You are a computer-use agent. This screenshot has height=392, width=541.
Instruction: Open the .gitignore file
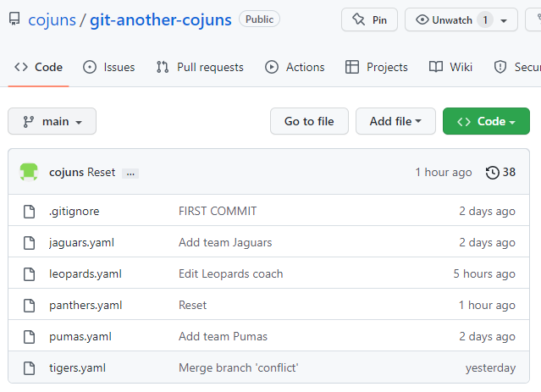tap(75, 211)
